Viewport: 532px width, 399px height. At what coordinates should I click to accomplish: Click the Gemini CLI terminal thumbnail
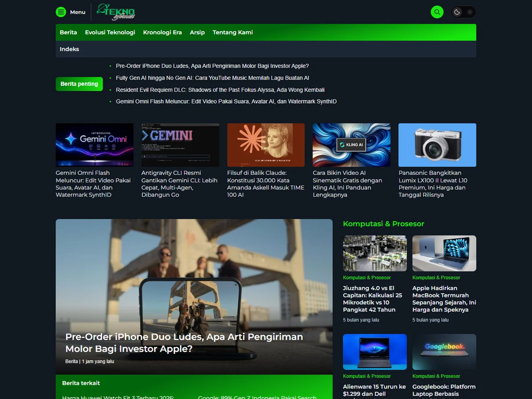[x=180, y=145]
